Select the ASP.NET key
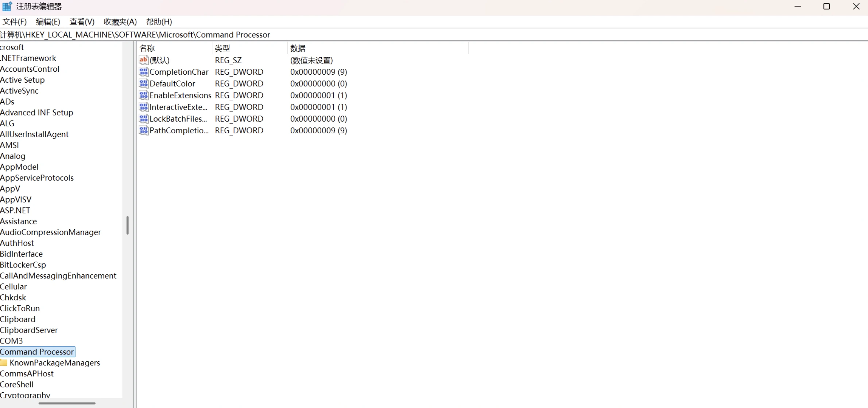This screenshot has height=408, width=868. point(15,211)
